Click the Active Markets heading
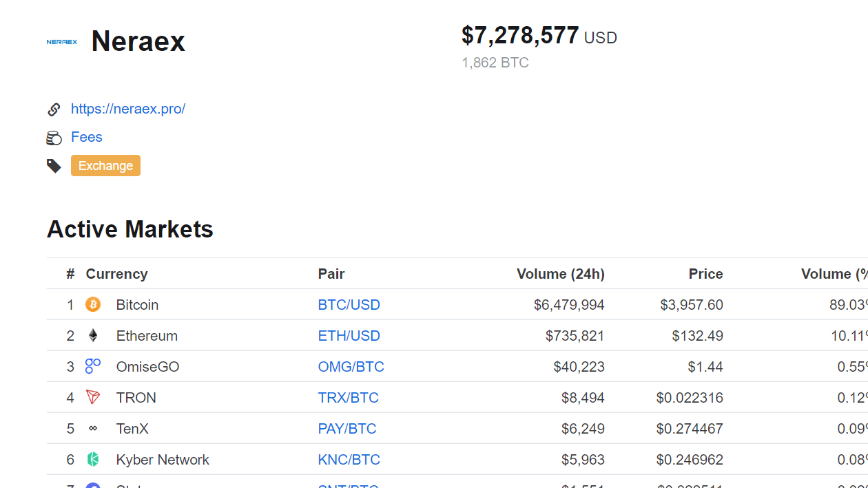868x488 pixels. (130, 229)
